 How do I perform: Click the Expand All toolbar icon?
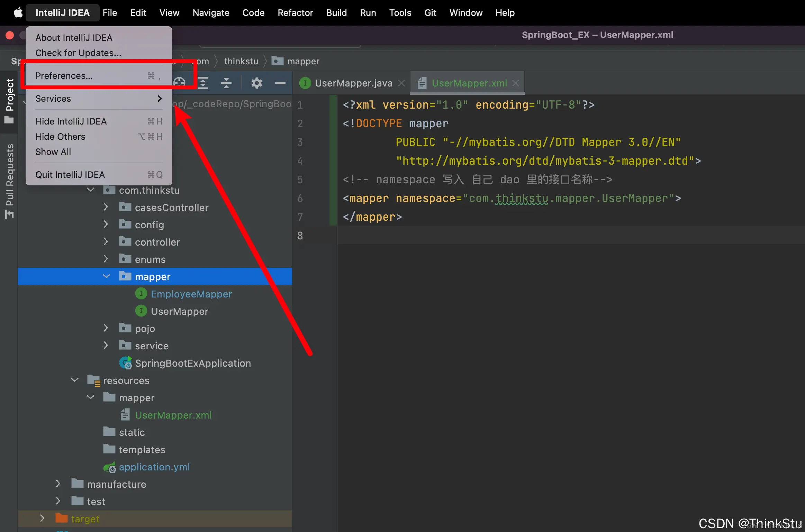click(x=203, y=83)
